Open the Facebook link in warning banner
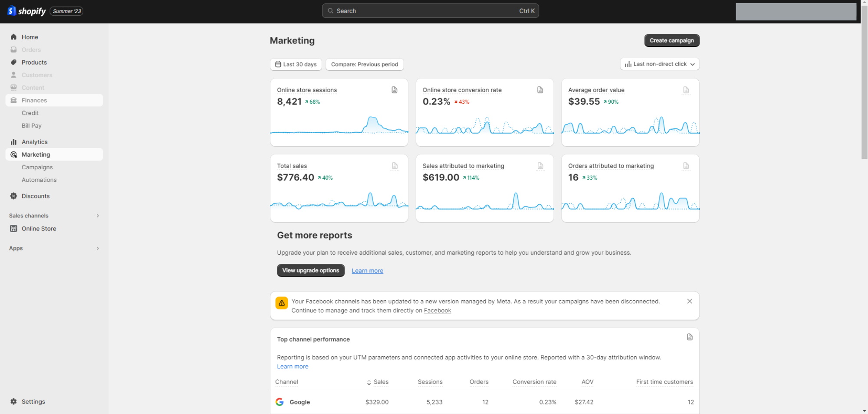868x414 pixels. (x=437, y=311)
